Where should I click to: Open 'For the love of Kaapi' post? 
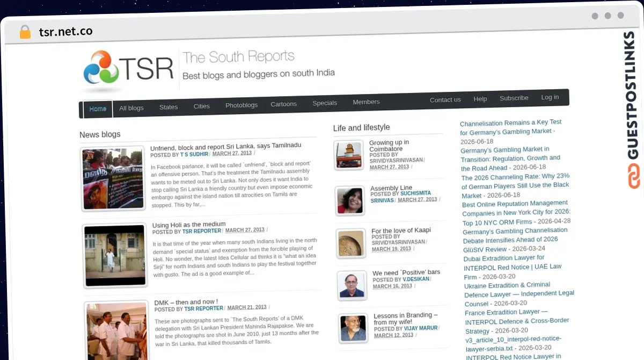[x=401, y=231]
